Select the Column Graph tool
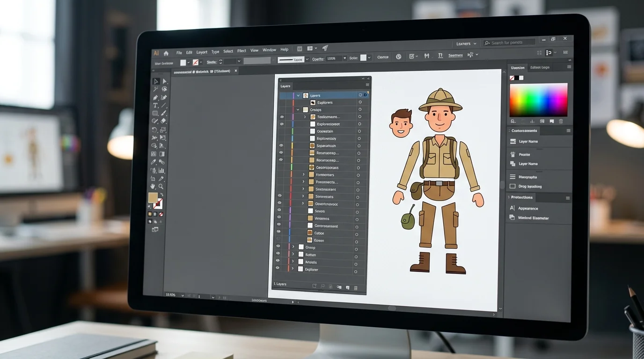This screenshot has height=359, width=644. click(x=162, y=171)
